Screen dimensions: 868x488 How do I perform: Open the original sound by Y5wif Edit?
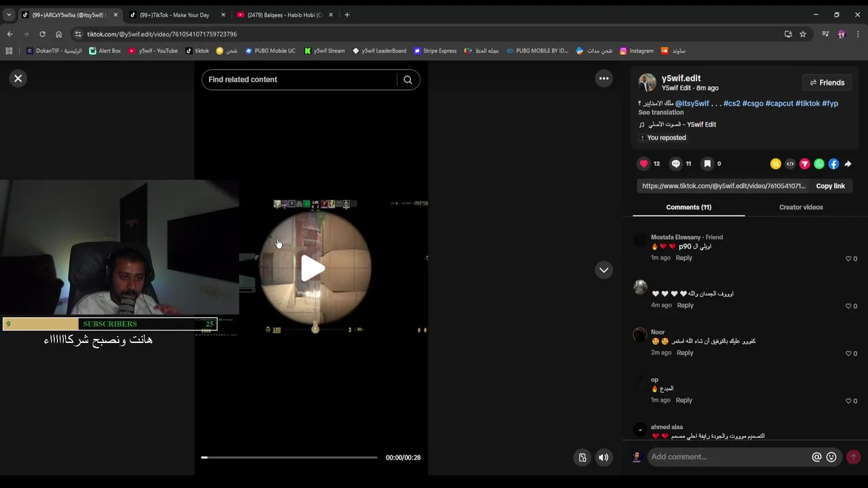point(678,125)
